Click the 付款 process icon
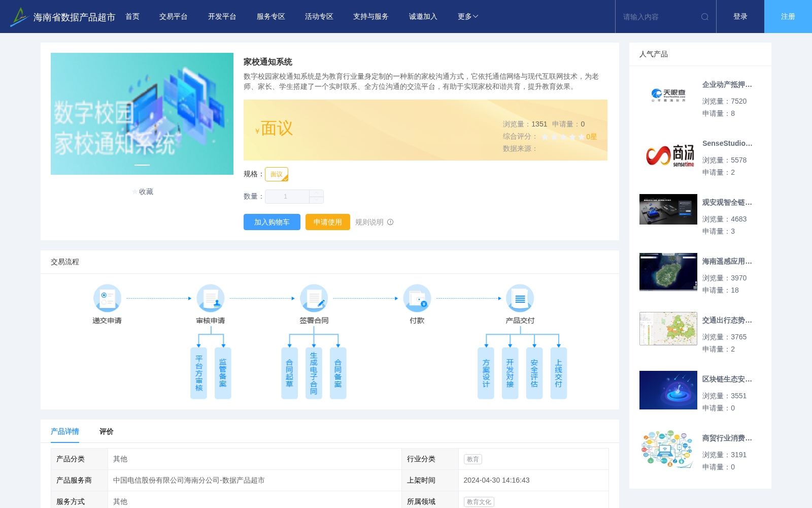This screenshot has height=508, width=812. point(417,298)
